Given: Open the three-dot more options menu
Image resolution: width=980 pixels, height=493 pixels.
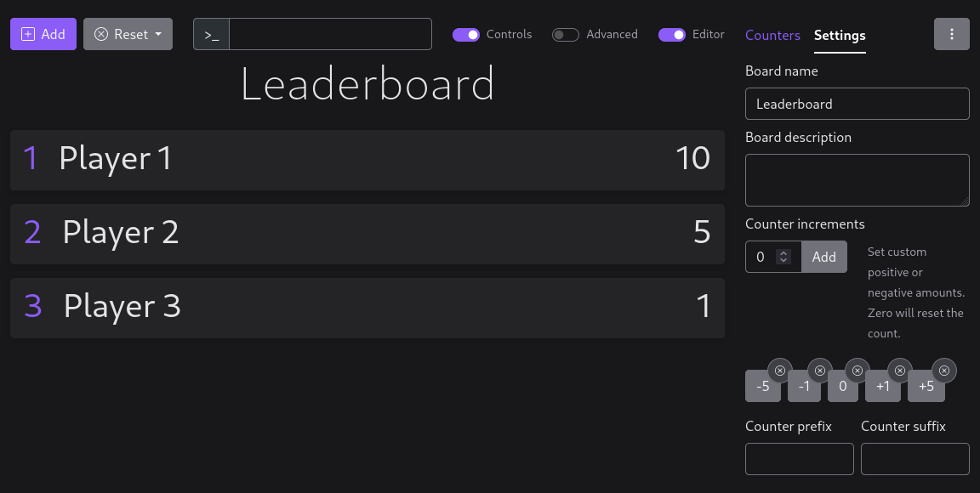Looking at the screenshot, I should (952, 35).
